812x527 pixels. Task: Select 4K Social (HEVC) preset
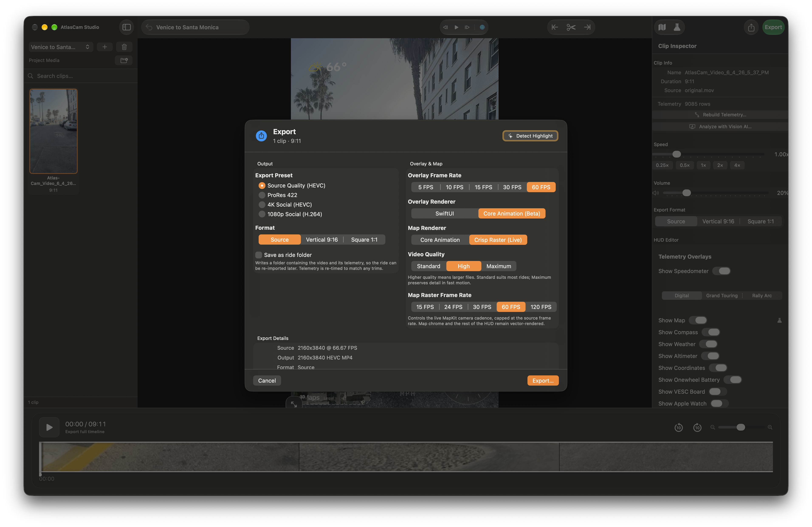pyautogui.click(x=285, y=205)
